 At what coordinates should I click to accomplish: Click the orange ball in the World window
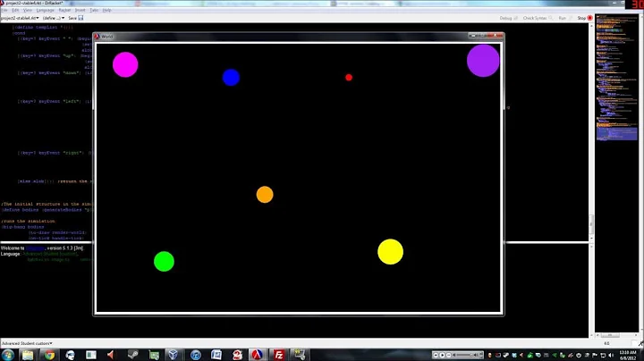265,195
